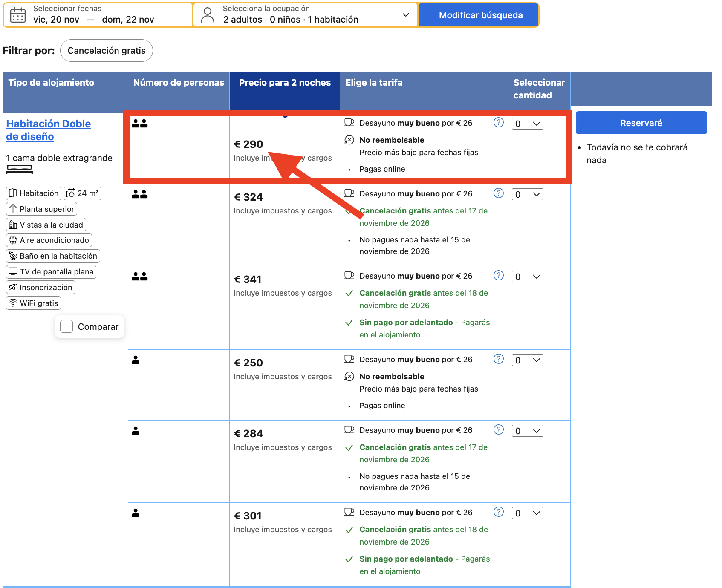The image size is (722, 588).
Task: Click the double bed icon
Action: click(19, 170)
